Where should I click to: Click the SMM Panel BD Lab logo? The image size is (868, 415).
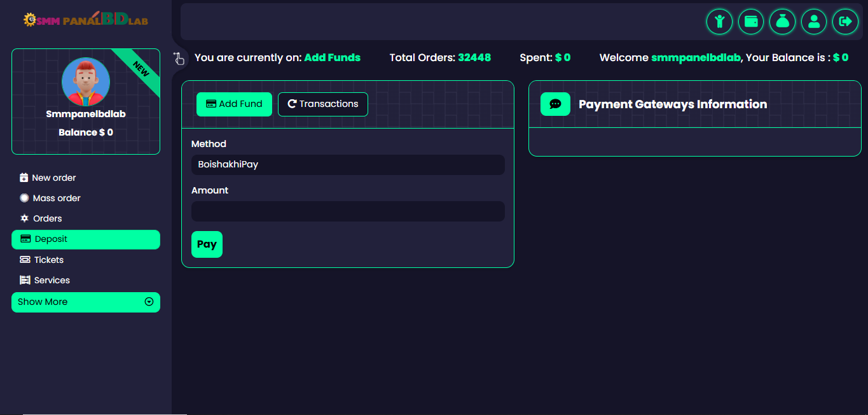85,19
